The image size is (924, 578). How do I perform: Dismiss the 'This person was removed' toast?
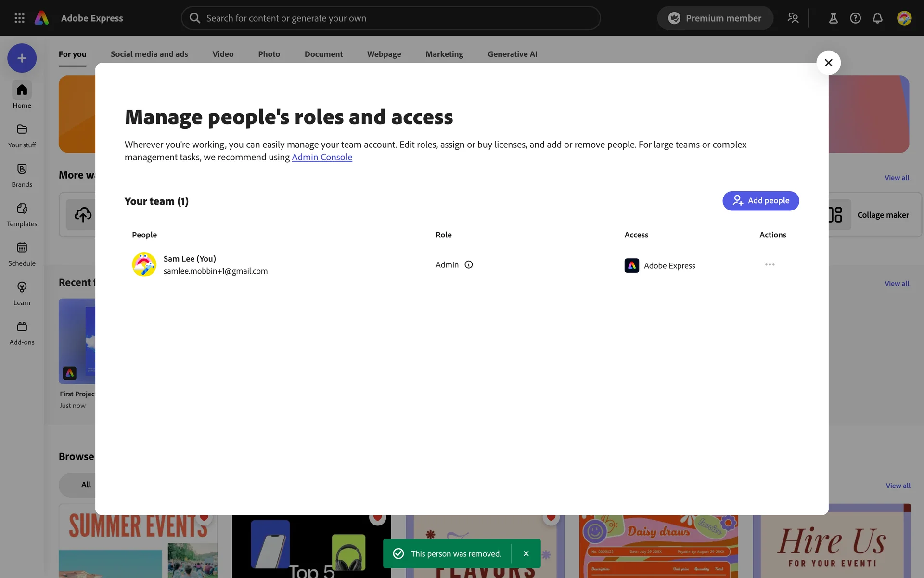526,553
